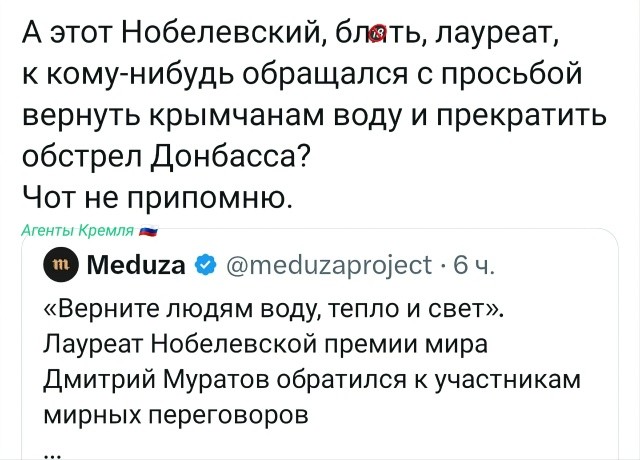Click the Russian flag emoji in watermark
Image resolution: width=640 pixels, height=460 pixels.
click(x=149, y=231)
